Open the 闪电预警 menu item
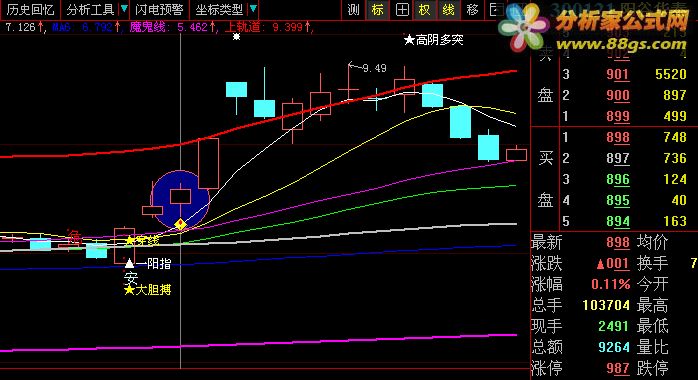Screen dimensions: 698x380 coord(159,9)
